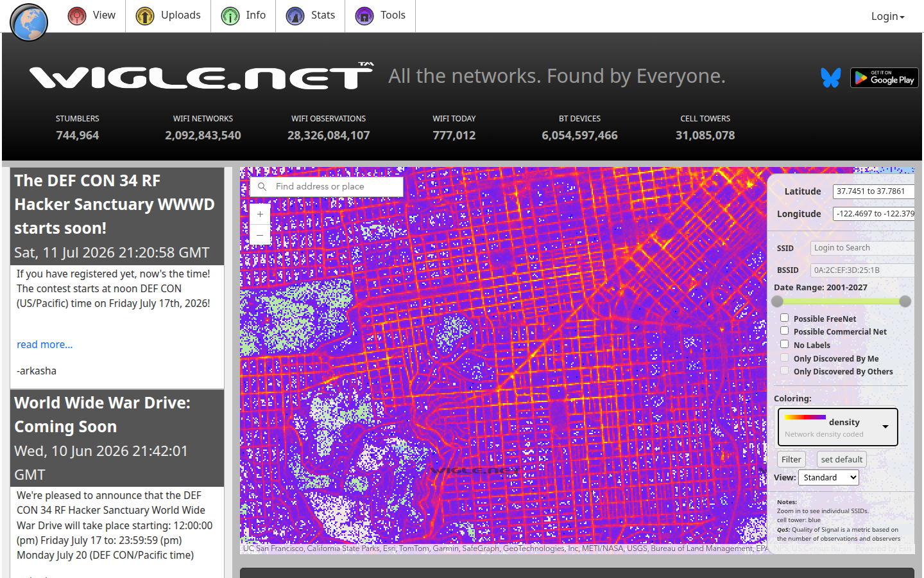Click the purple Tools icon

(364, 15)
